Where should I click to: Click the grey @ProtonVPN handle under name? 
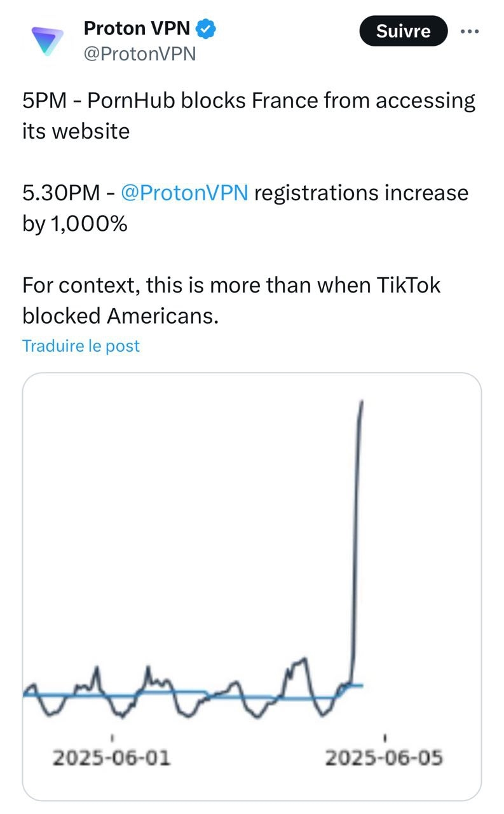click(140, 54)
